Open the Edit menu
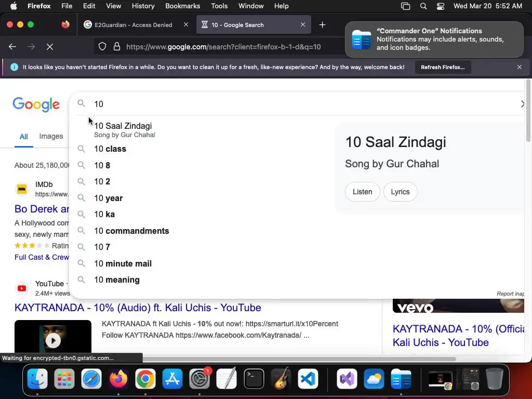 [x=89, y=6]
